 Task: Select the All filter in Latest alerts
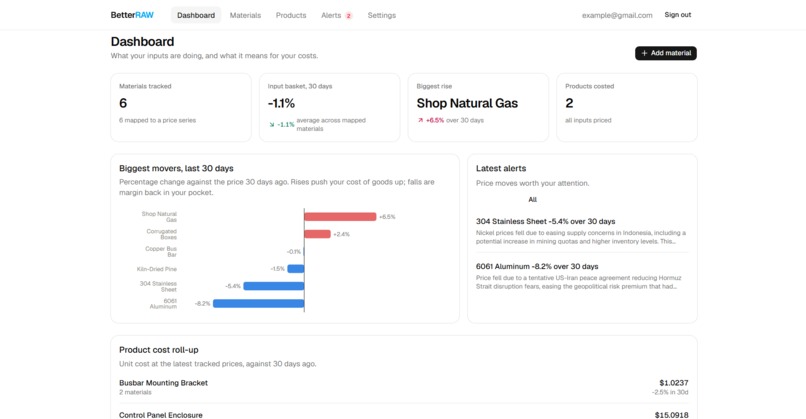[533, 199]
